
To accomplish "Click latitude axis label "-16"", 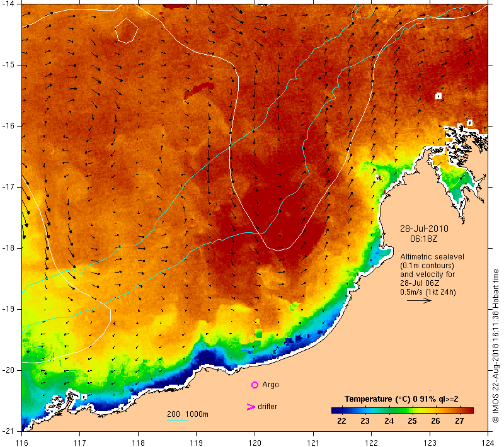I will [8, 126].
